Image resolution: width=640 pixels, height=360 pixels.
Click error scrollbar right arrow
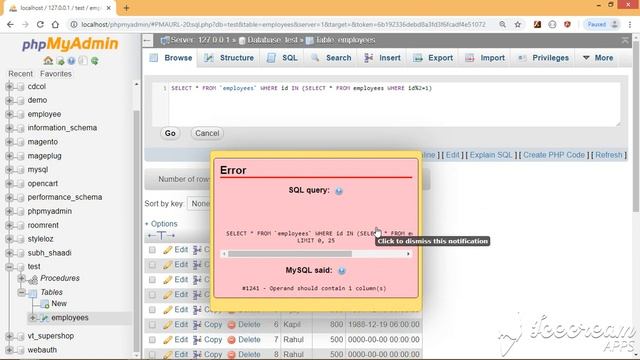(408, 254)
